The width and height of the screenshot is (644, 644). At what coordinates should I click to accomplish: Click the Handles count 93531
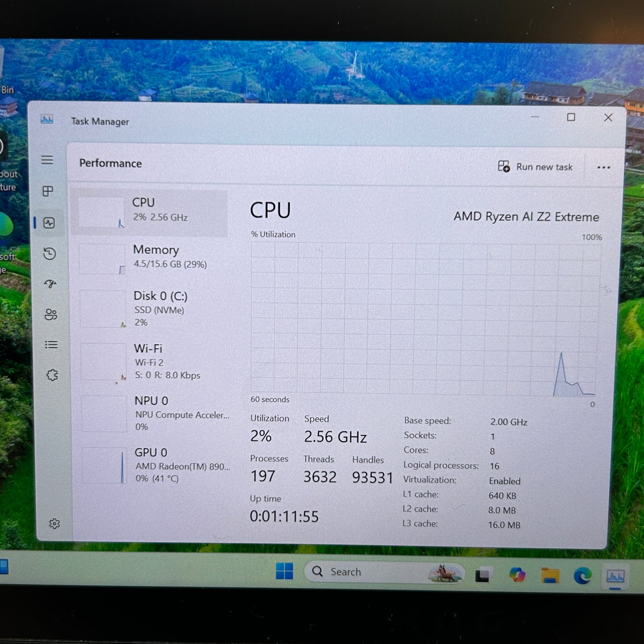pos(373,477)
